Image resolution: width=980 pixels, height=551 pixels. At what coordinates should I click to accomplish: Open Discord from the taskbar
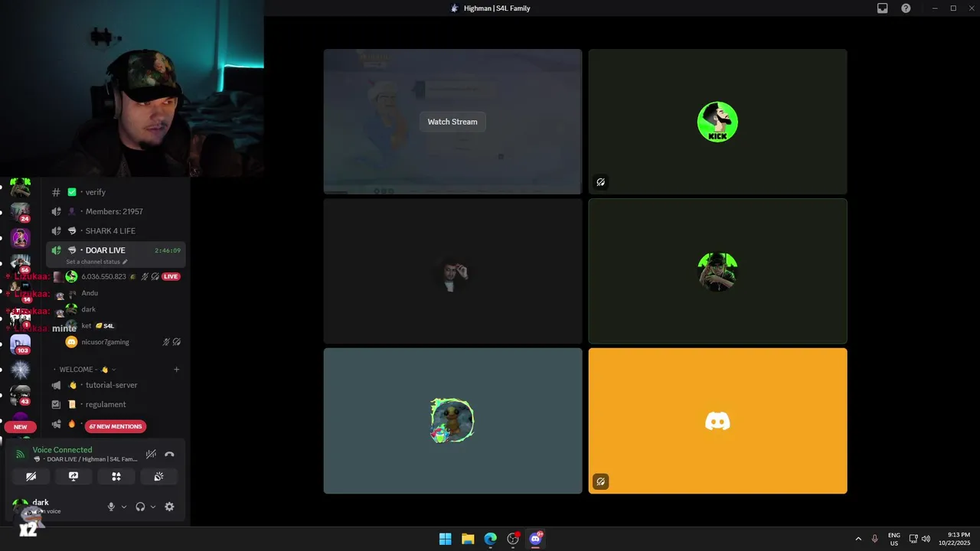[536, 539]
